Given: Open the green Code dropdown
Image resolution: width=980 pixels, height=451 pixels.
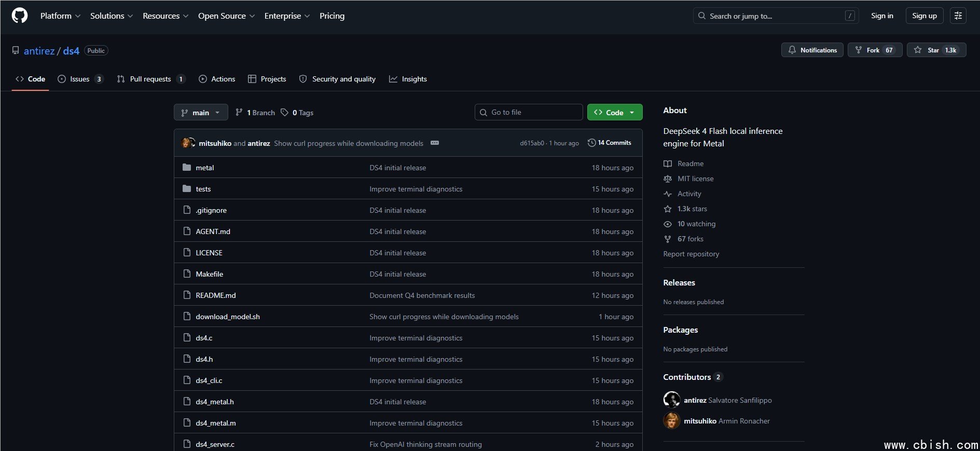Looking at the screenshot, I should pyautogui.click(x=615, y=112).
